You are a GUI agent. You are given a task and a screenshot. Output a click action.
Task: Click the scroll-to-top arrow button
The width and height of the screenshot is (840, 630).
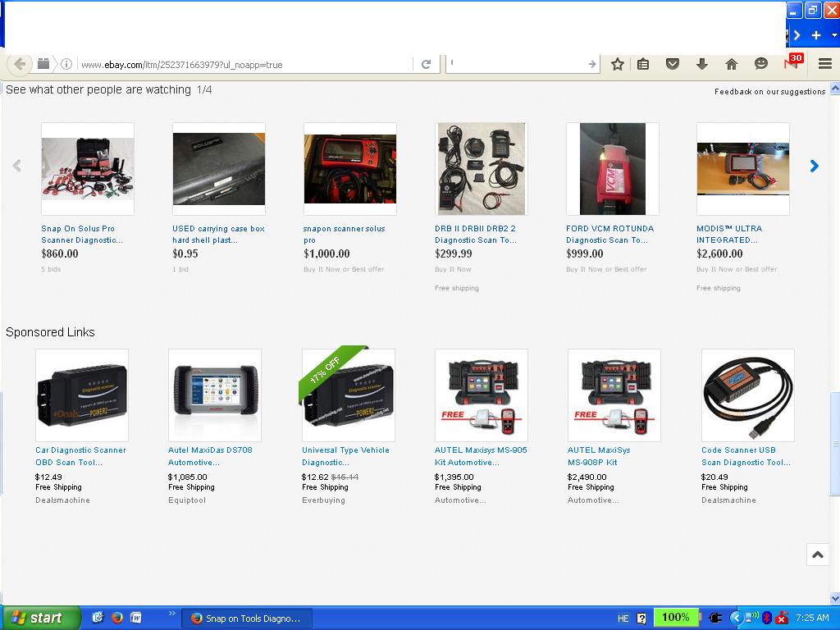click(x=817, y=555)
